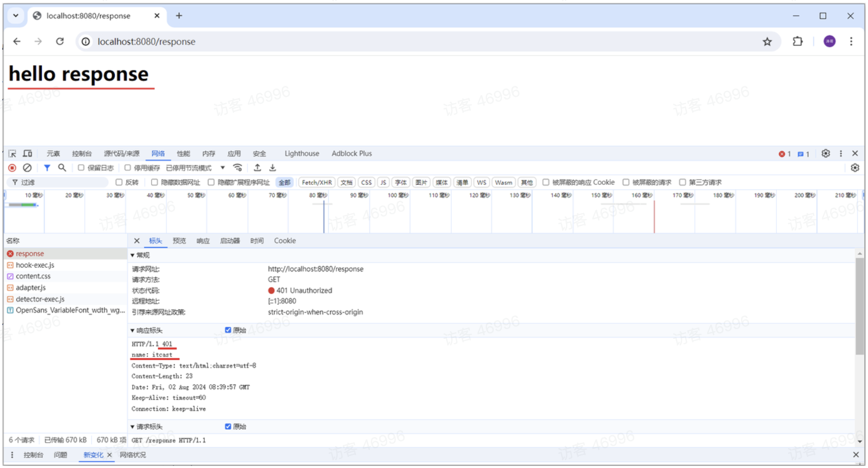Bookmark this page with star icon
The height and width of the screenshot is (468, 868).
click(767, 42)
